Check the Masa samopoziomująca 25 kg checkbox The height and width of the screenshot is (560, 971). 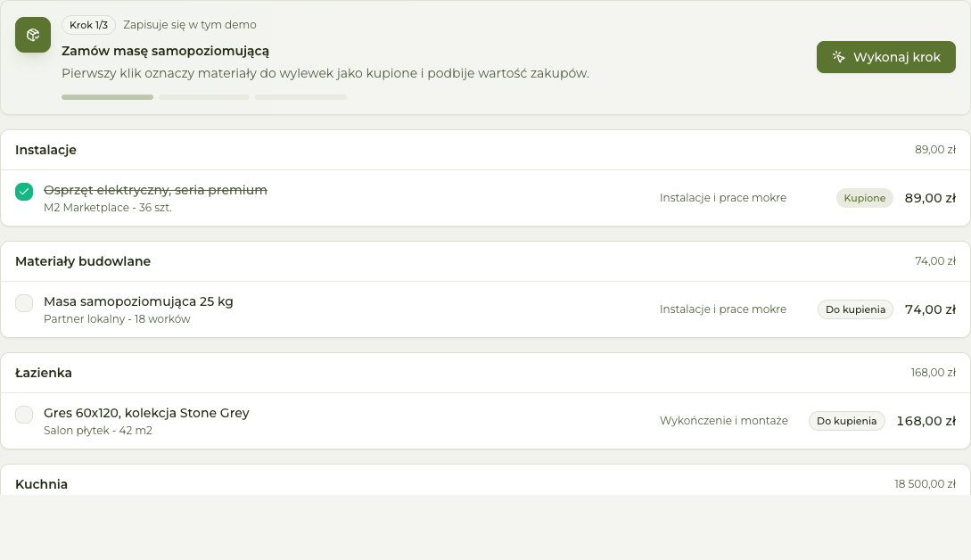pyautogui.click(x=24, y=303)
